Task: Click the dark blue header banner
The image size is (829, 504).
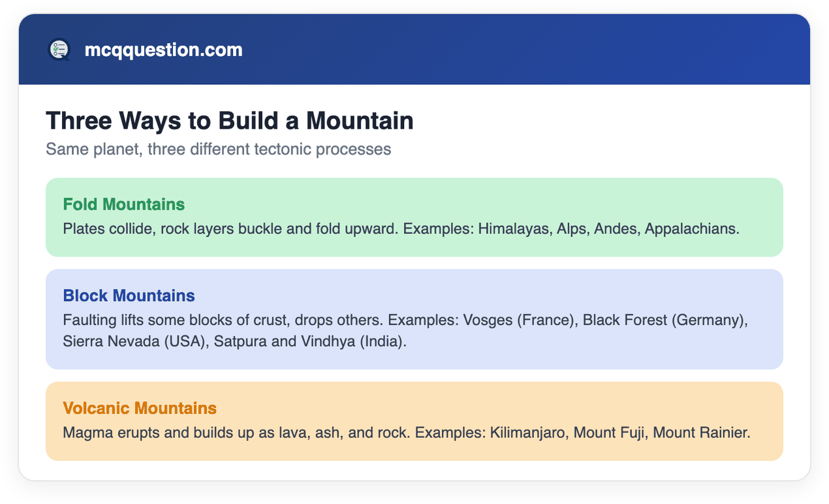Action: point(414,50)
